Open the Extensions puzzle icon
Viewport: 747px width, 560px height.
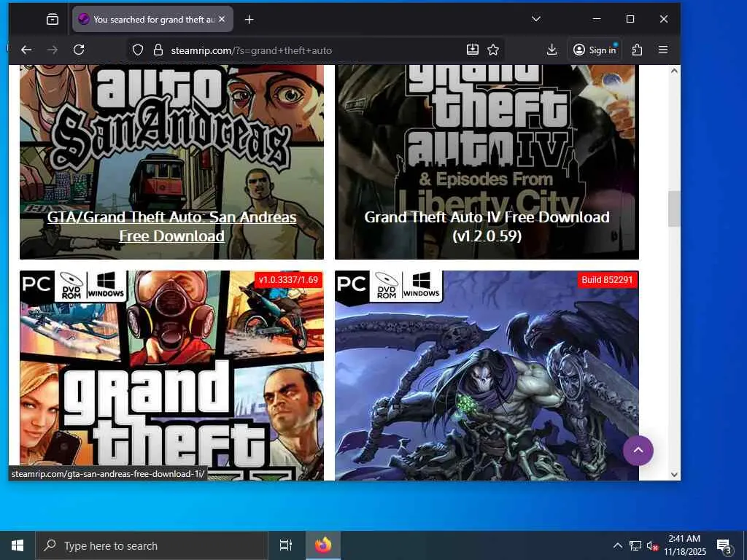637,50
